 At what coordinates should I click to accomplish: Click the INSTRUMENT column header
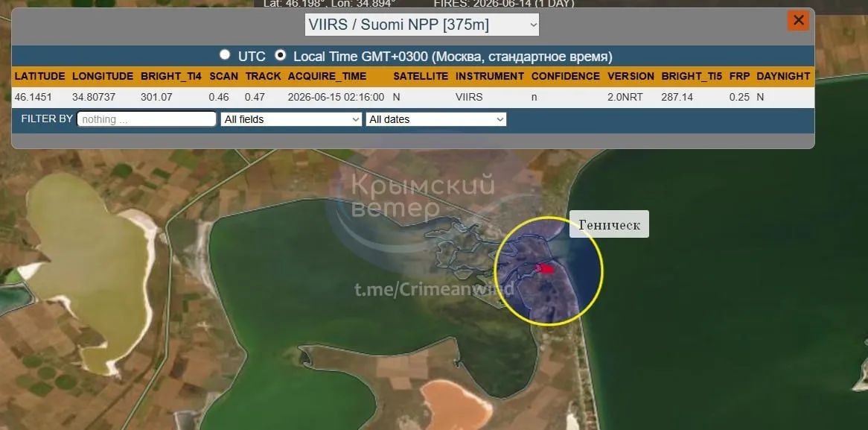click(490, 77)
